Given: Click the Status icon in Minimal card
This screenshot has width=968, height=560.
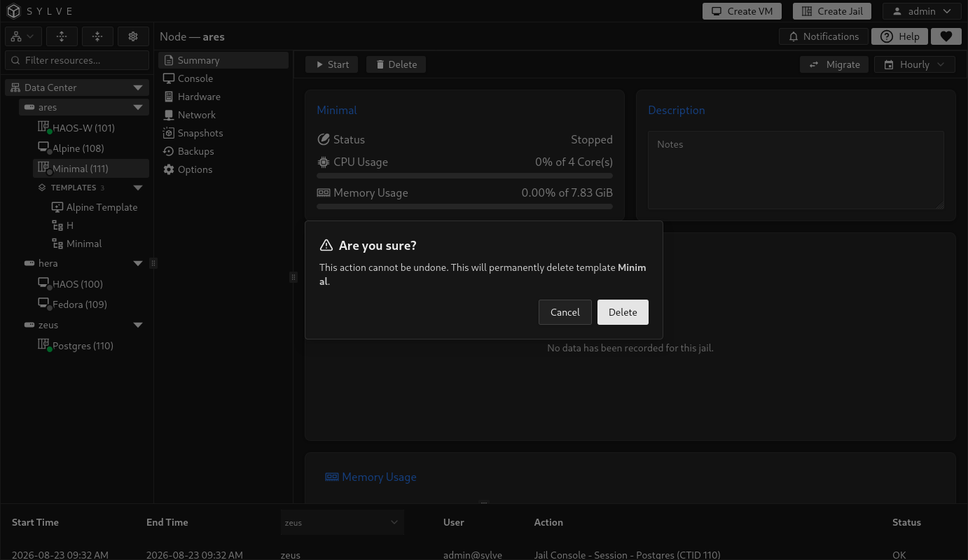Looking at the screenshot, I should (323, 139).
